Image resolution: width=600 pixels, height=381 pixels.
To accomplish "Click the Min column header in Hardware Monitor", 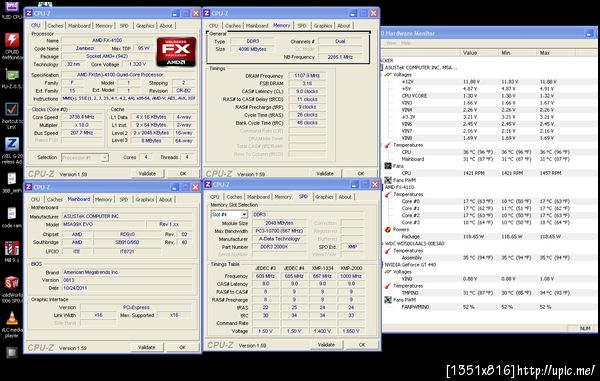I will click(x=517, y=53).
